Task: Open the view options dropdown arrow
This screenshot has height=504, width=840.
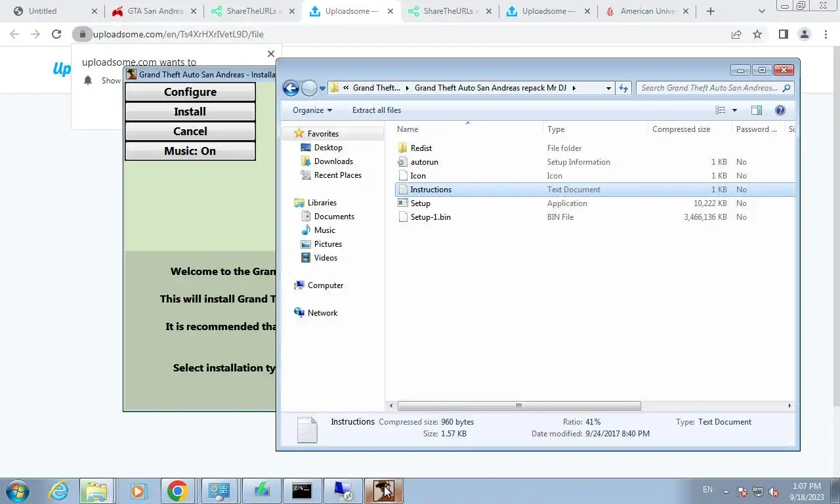Action: coord(734,110)
